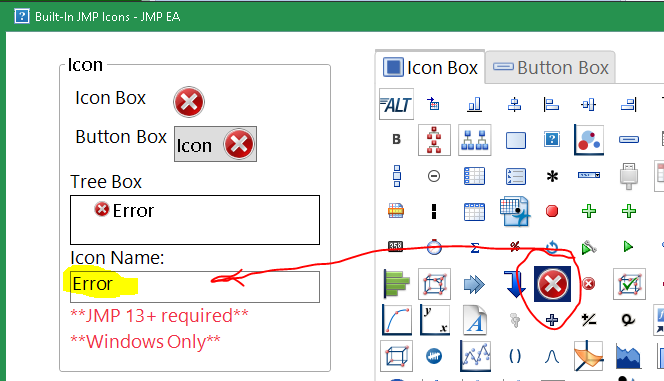664x381 pixels.
Task: Select the document with letter A icon
Action: click(475, 320)
